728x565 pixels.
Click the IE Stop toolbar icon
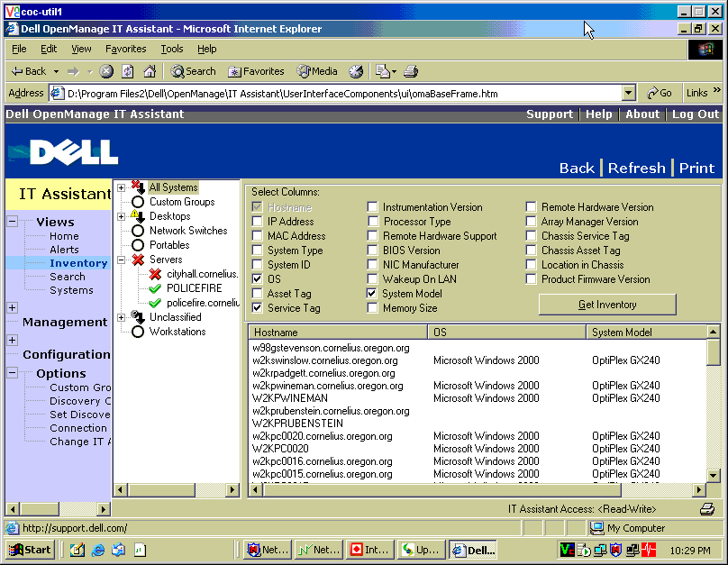pyautogui.click(x=106, y=71)
